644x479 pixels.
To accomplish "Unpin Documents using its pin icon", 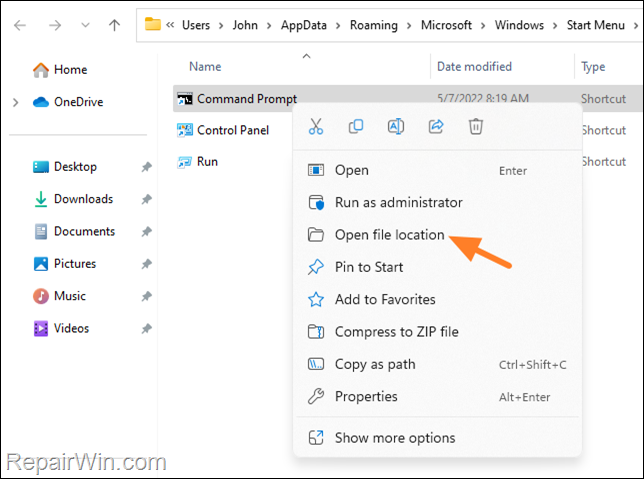I will (x=147, y=232).
